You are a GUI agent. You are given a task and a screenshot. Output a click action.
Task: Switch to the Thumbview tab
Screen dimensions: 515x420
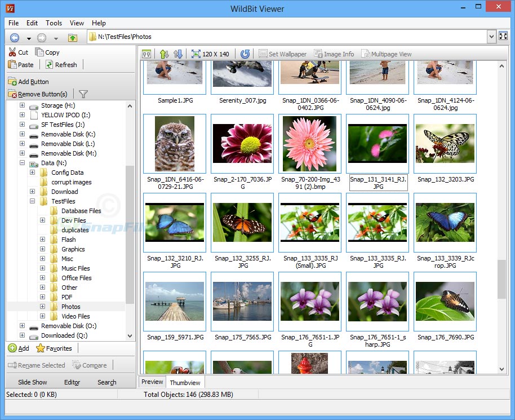point(185,382)
